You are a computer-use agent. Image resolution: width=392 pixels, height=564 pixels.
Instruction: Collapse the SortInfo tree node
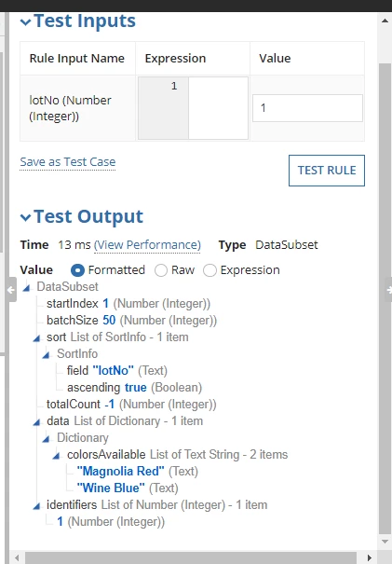coord(47,355)
